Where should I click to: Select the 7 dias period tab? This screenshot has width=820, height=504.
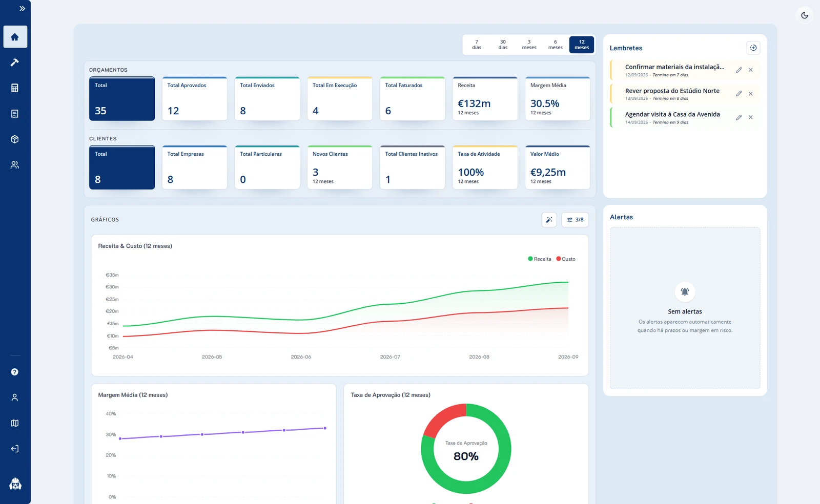477,45
